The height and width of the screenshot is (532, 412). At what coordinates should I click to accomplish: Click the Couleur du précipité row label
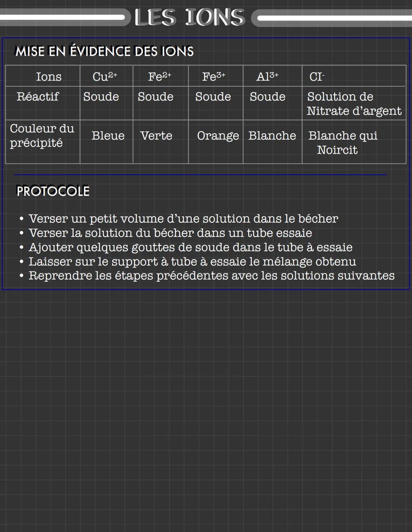(42, 136)
